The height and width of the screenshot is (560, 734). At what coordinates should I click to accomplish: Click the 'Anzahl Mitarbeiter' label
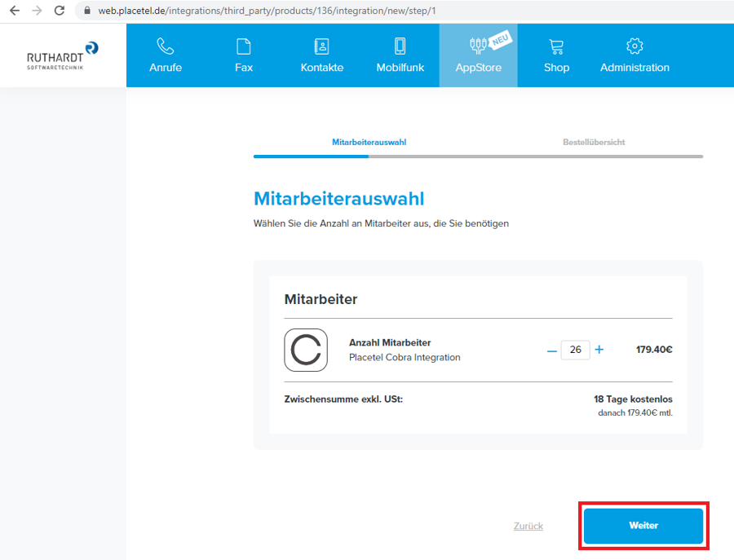(390, 342)
